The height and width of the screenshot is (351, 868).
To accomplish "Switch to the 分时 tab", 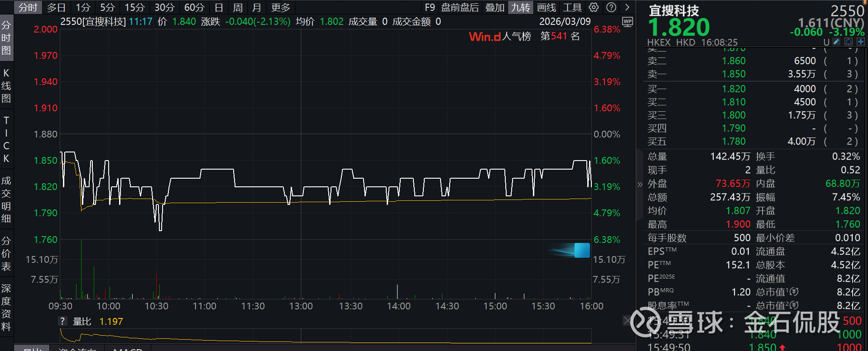I will [x=28, y=7].
